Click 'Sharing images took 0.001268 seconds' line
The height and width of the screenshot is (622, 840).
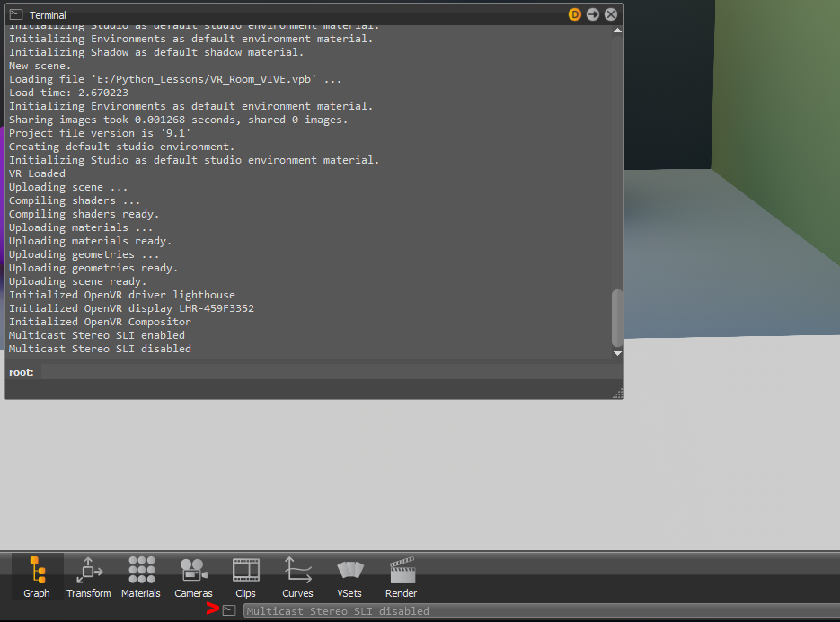point(179,120)
